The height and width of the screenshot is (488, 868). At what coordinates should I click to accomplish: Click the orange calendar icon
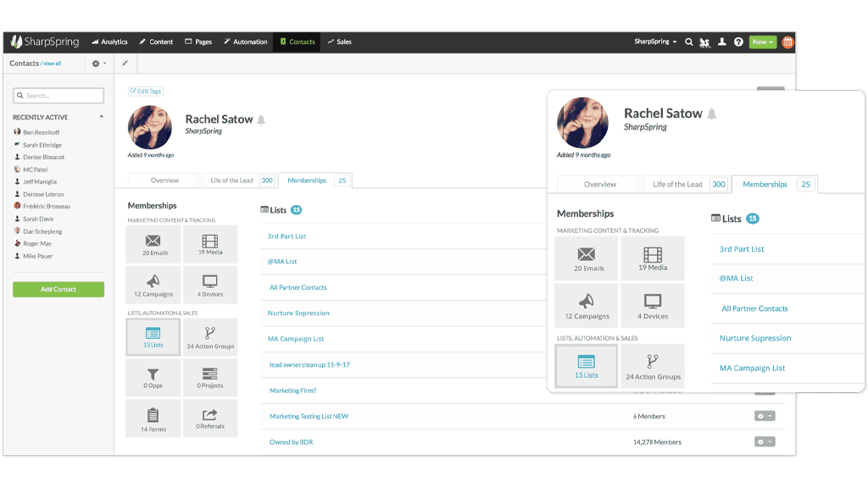(787, 42)
